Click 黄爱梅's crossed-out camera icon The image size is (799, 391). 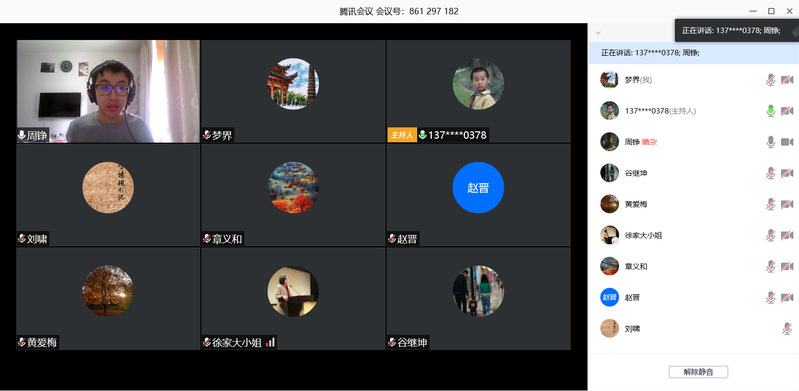[787, 204]
